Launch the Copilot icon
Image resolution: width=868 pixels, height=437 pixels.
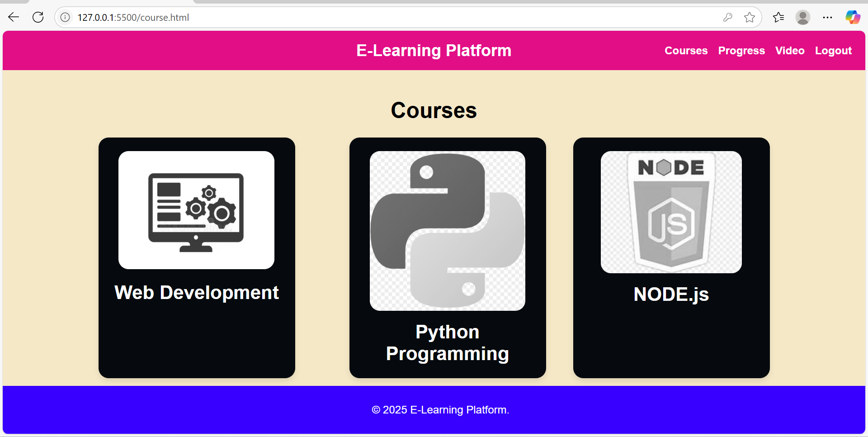[x=853, y=17]
